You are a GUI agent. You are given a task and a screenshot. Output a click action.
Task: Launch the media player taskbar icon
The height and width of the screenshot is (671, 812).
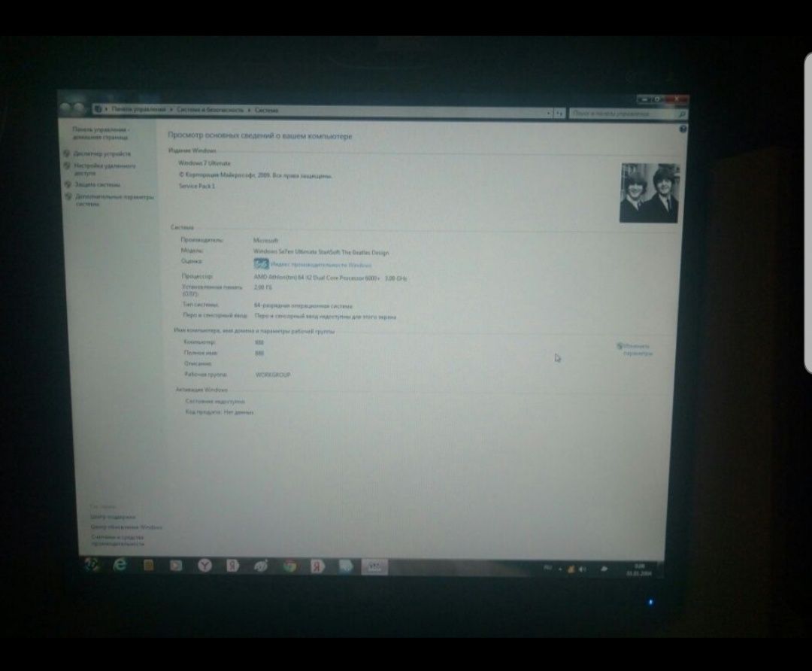(x=176, y=565)
